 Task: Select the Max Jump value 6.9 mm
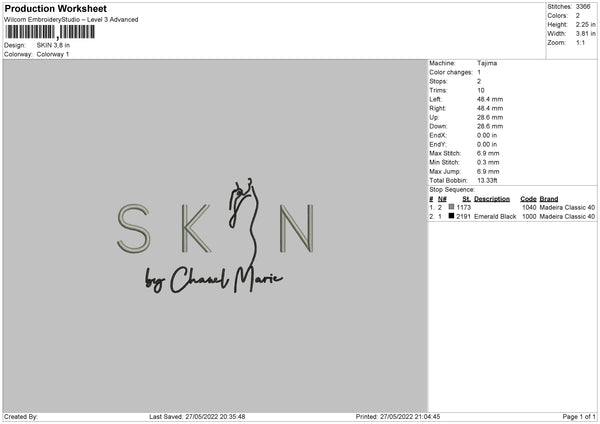(x=488, y=171)
